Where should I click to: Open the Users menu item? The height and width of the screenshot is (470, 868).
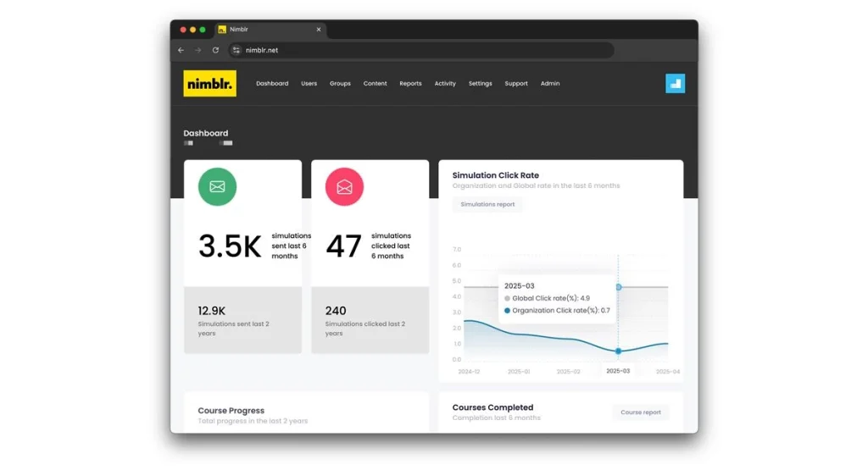point(309,84)
